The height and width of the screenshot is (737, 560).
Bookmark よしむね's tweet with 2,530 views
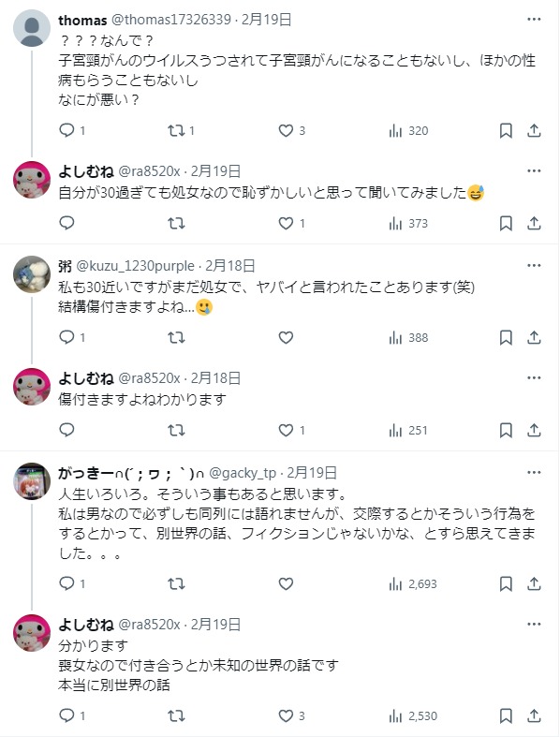coord(506,715)
